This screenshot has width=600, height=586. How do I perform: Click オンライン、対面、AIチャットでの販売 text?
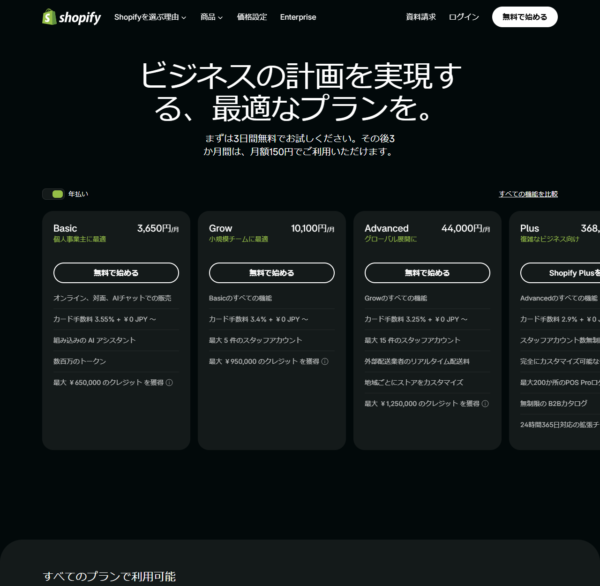[x=112, y=298]
